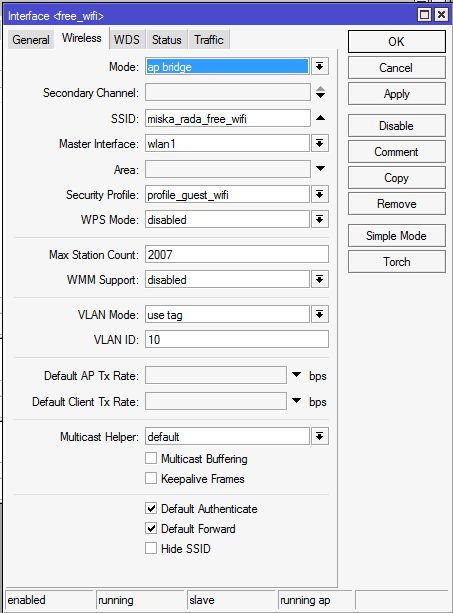Uncheck Default Authenticate
The height and width of the screenshot is (613, 453).
(x=151, y=508)
